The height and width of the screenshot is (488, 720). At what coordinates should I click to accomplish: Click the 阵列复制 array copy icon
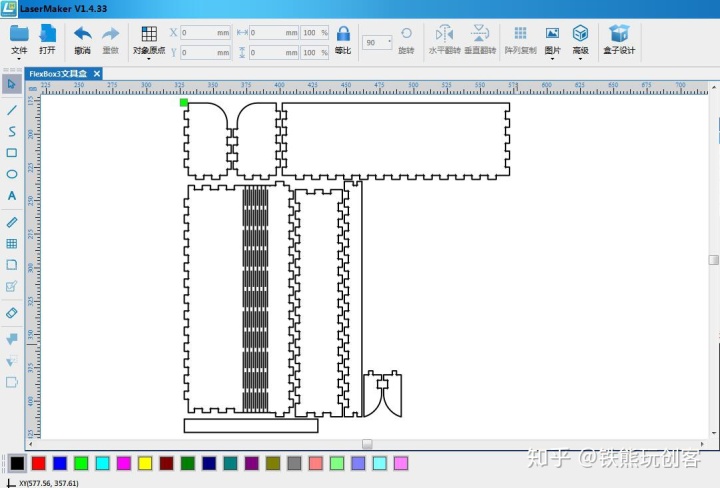520,33
